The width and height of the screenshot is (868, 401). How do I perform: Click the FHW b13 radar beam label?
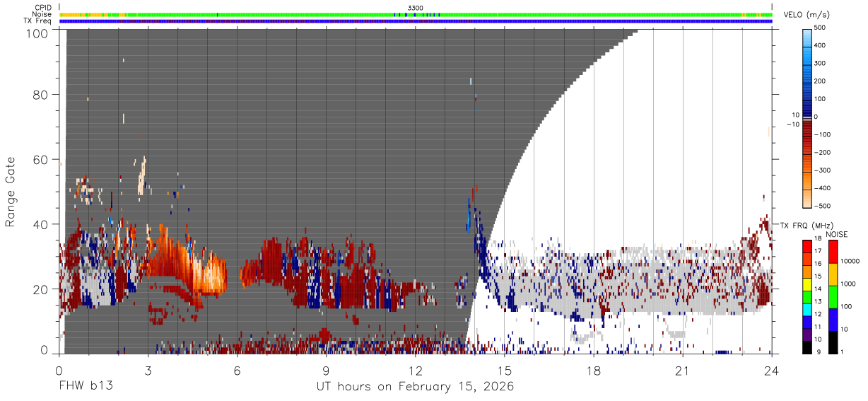(x=86, y=386)
